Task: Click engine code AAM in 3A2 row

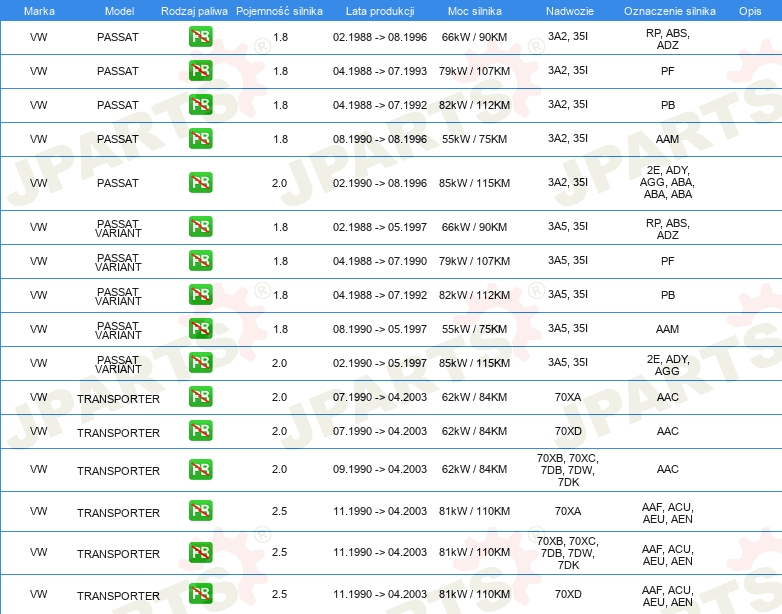Action: coord(667,139)
